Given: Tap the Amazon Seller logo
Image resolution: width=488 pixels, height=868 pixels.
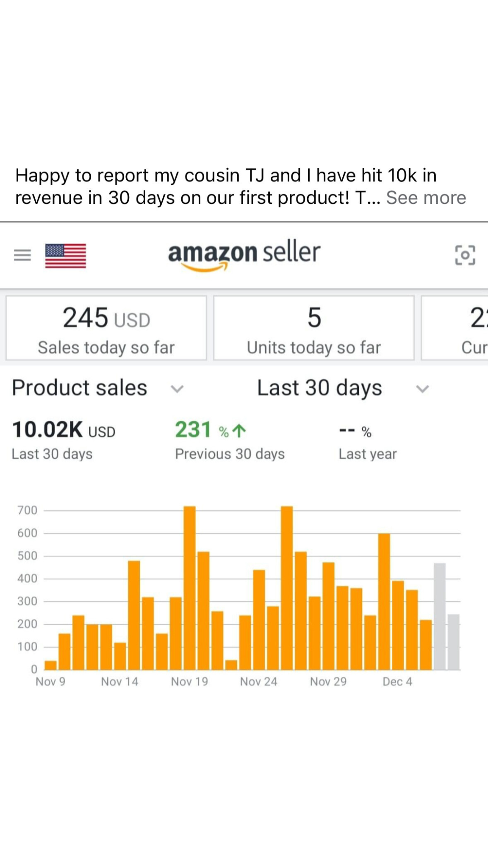Looking at the screenshot, I should click(x=244, y=254).
